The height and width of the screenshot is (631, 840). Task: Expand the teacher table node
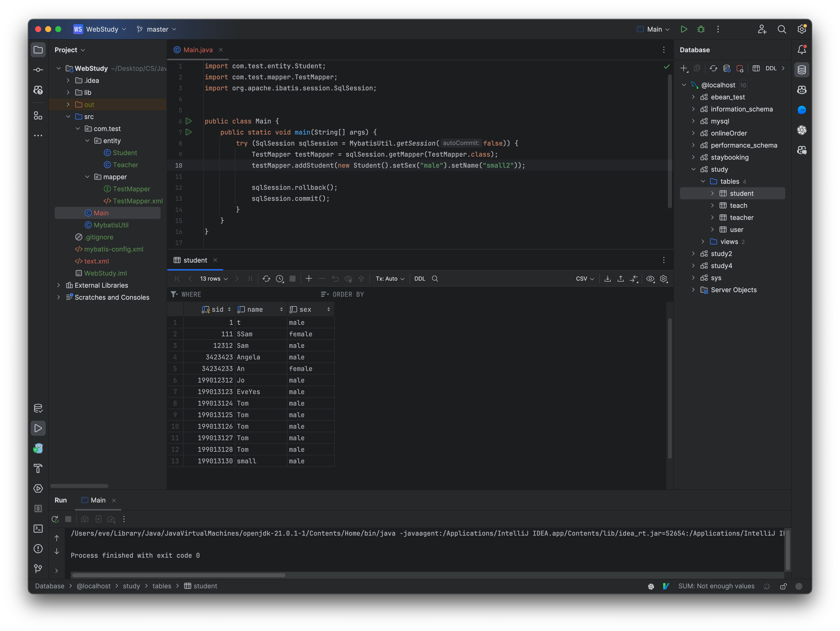(712, 217)
